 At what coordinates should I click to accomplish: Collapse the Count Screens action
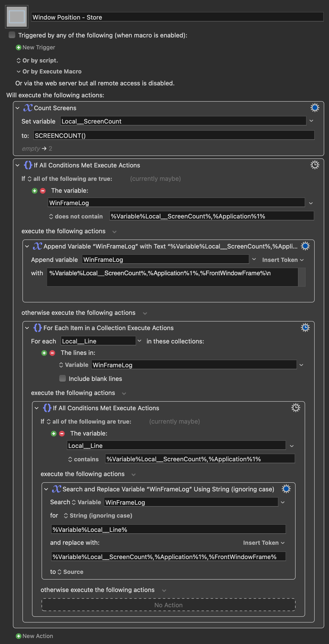17,108
